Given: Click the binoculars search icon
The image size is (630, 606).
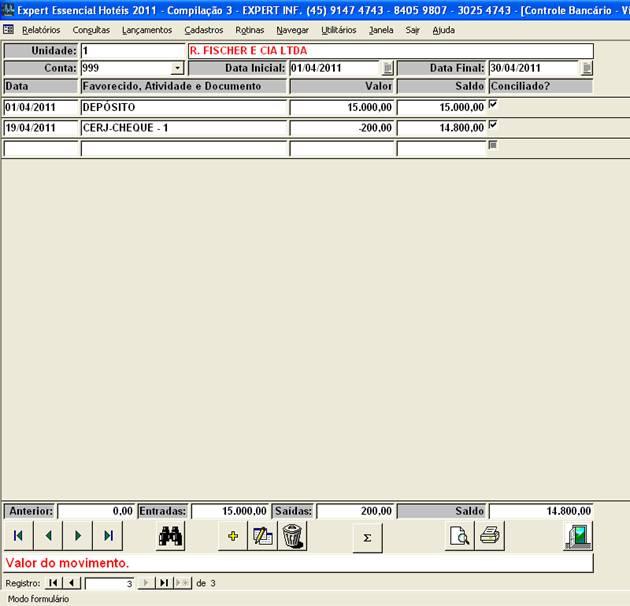Looking at the screenshot, I should (x=171, y=536).
